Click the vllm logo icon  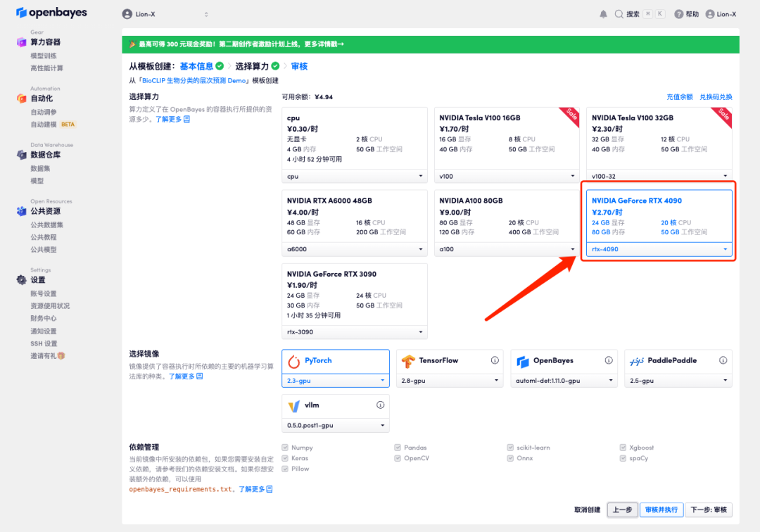[x=293, y=406]
